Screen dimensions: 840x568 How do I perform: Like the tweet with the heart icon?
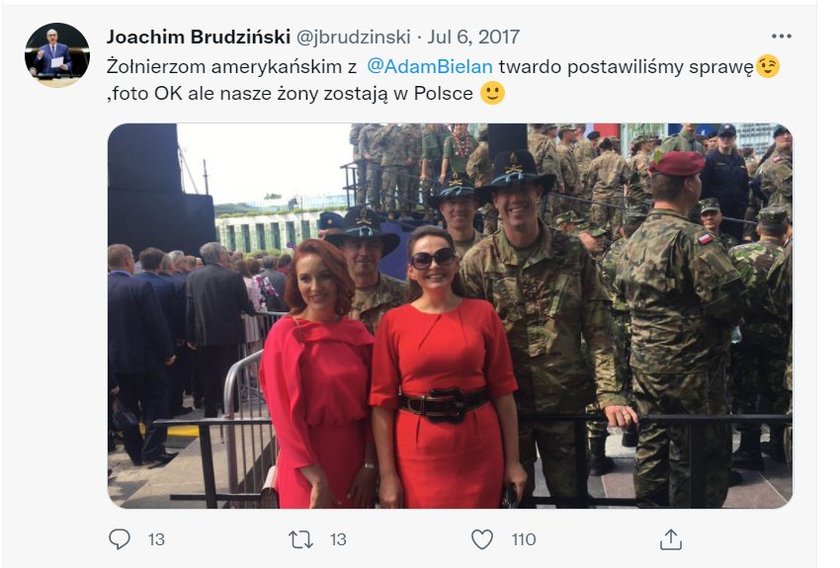[482, 539]
